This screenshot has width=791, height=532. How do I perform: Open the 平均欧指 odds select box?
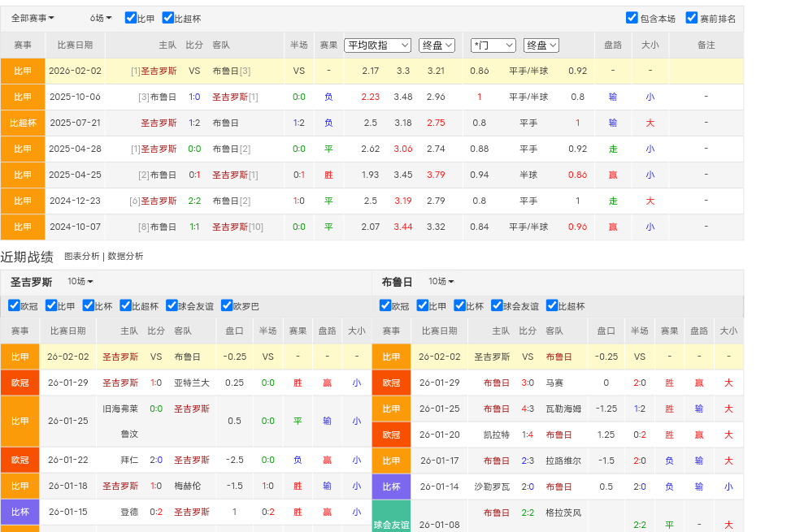377,45
